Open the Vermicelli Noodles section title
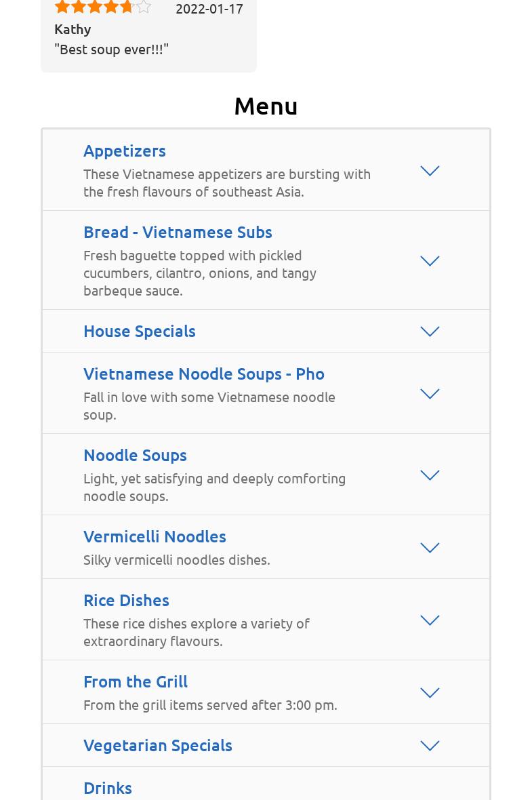 [x=155, y=536]
